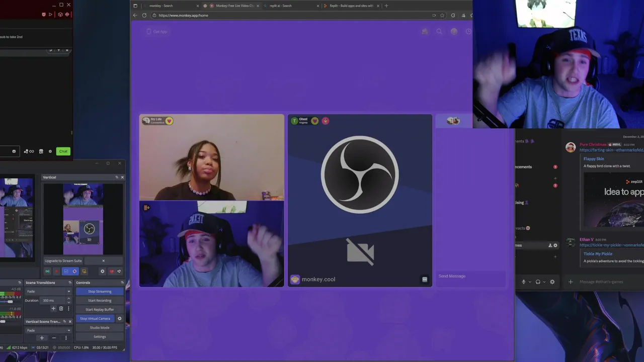The image size is (644, 362).
Task: Click Stop Streaming in OBS Controls
Action: pyautogui.click(x=100, y=292)
